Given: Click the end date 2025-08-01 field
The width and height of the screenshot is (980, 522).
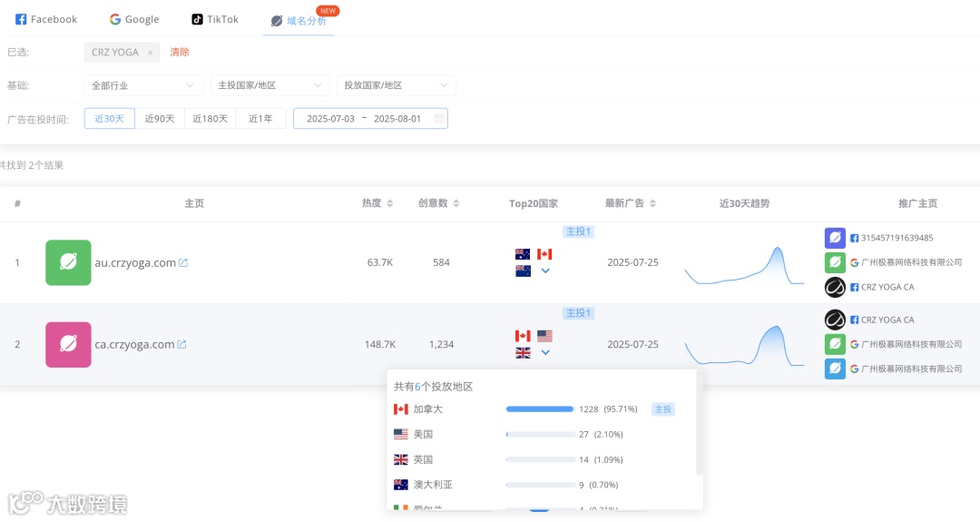Looking at the screenshot, I should 397,118.
